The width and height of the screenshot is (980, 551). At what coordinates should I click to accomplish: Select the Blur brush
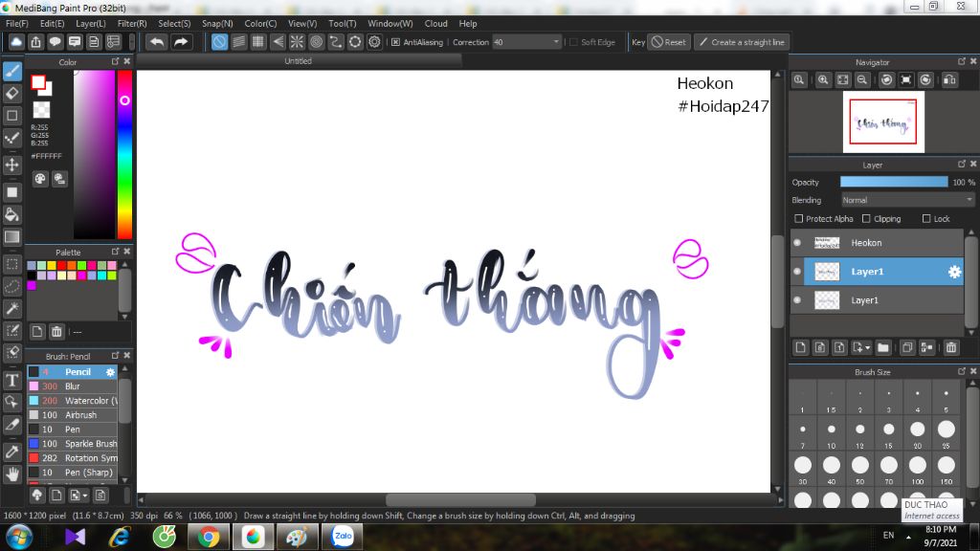(x=72, y=386)
